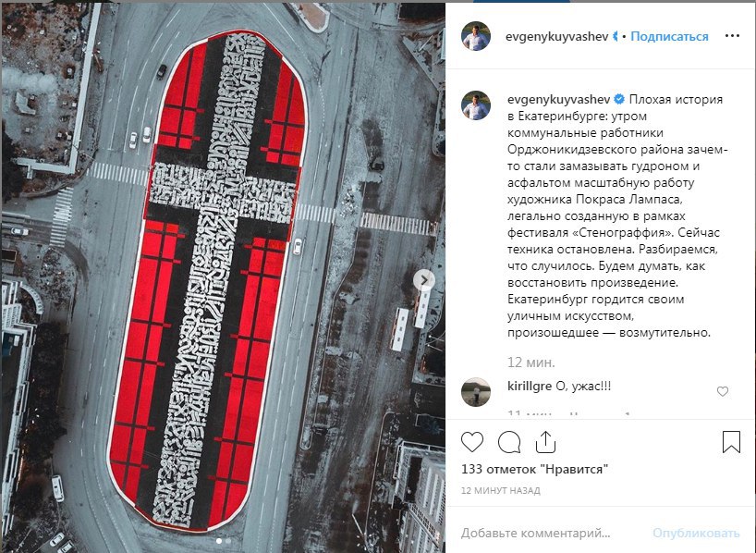Focus the Добавьте комментарий input field
Screen dimensions: 756x553
[552, 533]
